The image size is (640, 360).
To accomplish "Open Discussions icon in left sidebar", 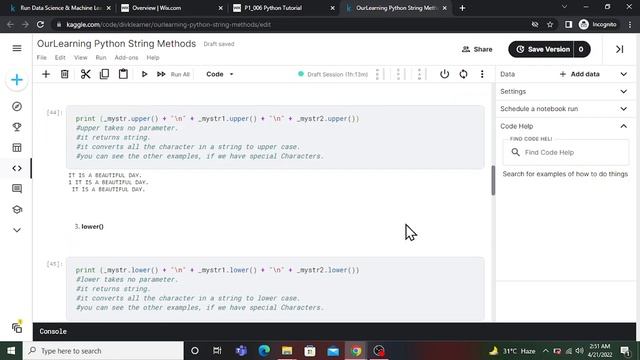I will pyautogui.click(x=17, y=189).
